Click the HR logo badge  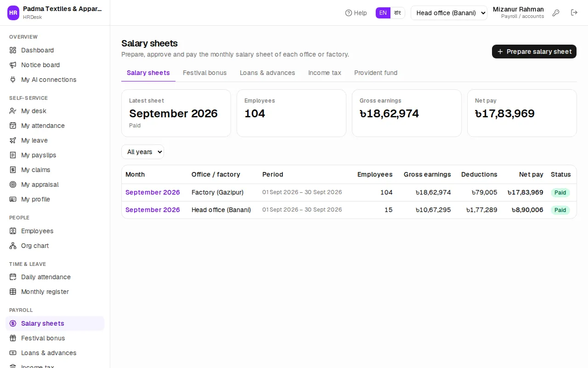pos(13,13)
